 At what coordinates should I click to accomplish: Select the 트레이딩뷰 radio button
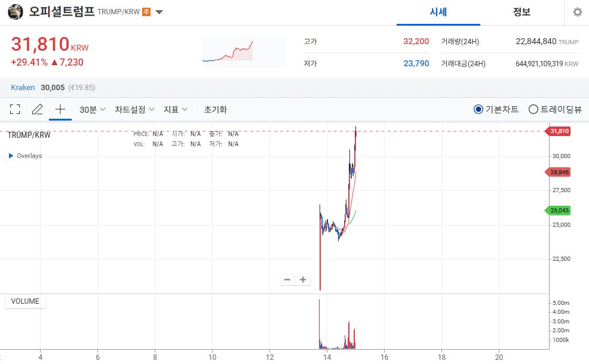coord(533,109)
